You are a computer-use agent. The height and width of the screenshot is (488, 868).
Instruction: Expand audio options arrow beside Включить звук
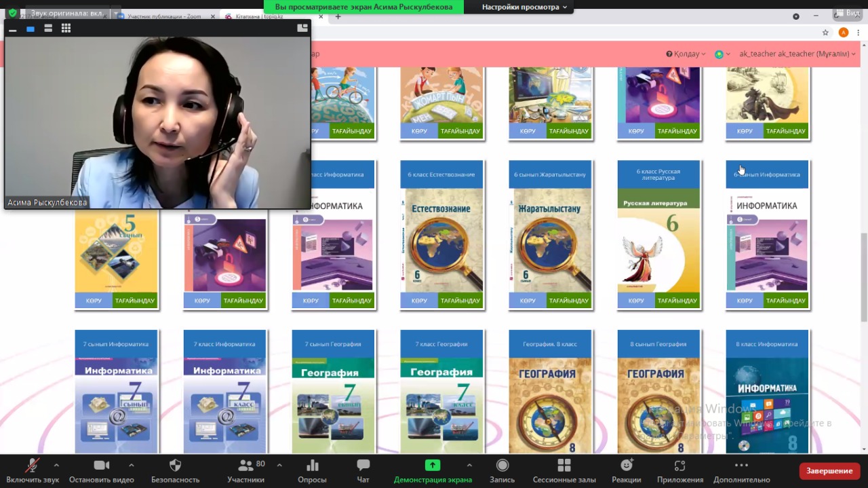[56, 465]
